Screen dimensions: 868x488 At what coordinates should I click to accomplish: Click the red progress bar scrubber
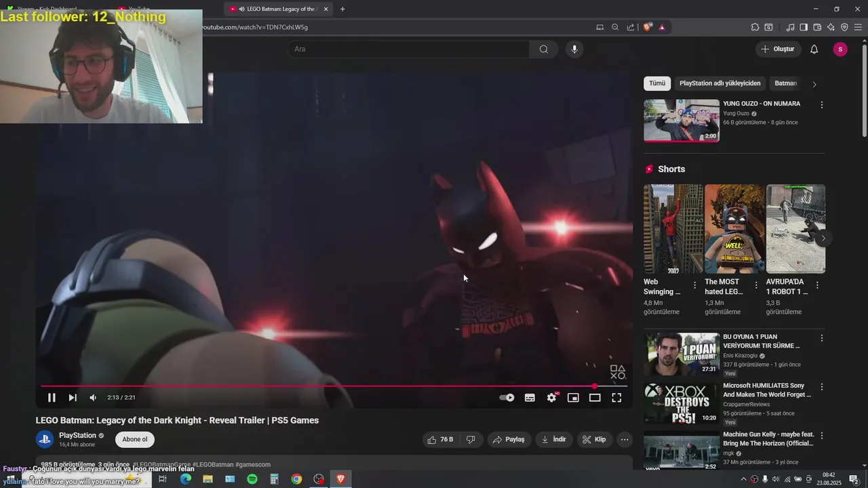(x=595, y=386)
